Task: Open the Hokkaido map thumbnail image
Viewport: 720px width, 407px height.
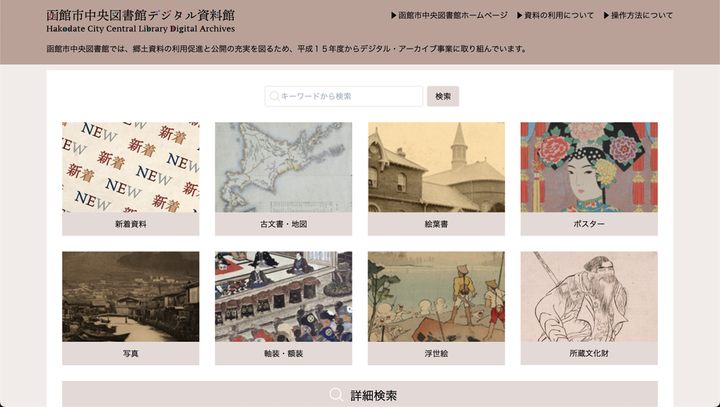Action: coord(283,167)
